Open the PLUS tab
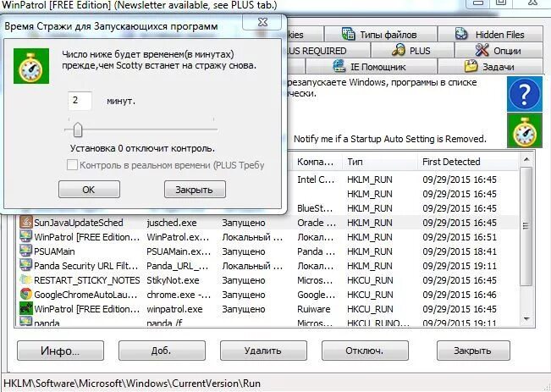This screenshot has height=392, width=551. [412, 51]
